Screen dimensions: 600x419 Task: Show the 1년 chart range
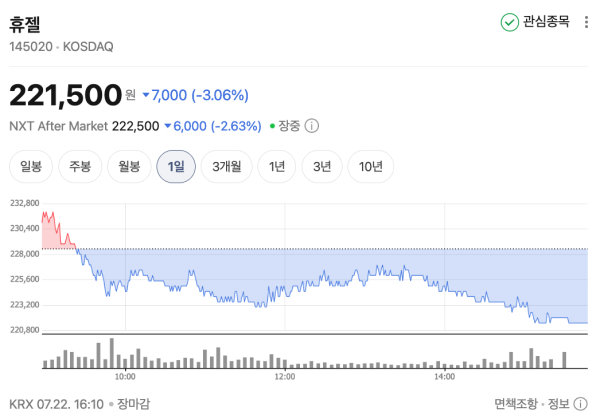(x=277, y=166)
